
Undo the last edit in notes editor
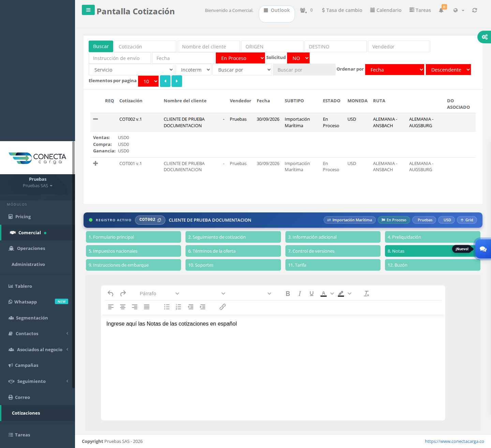[x=110, y=293]
